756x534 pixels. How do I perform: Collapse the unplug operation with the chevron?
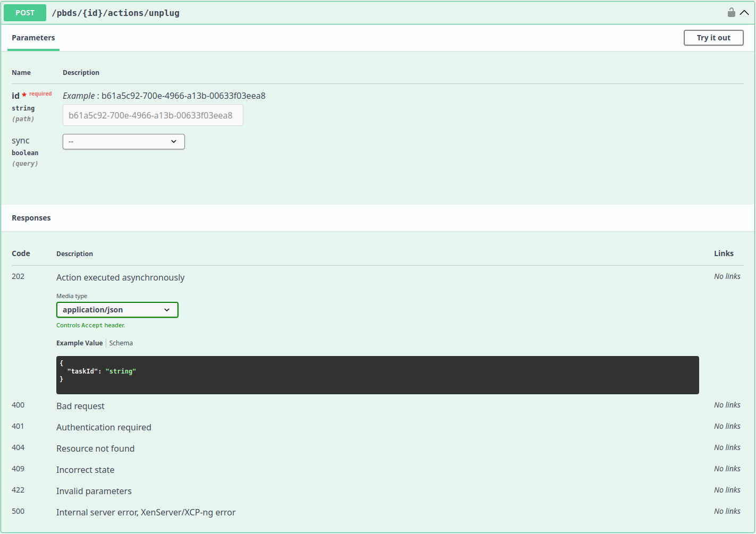(x=744, y=13)
